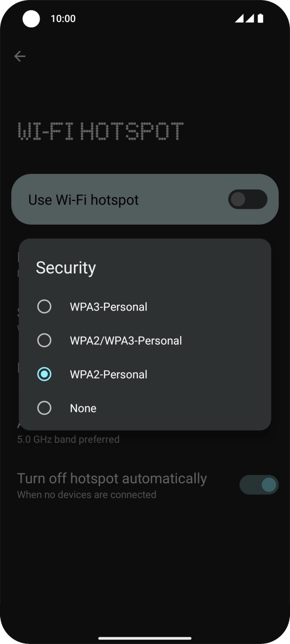The width and height of the screenshot is (290, 644).
Task: Click the 5.0 GHz band preferred text
Action: [x=68, y=439]
